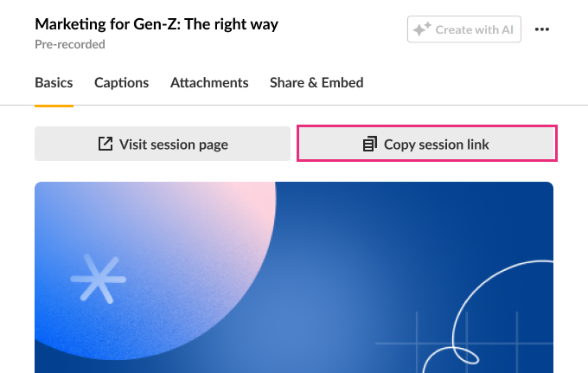588x373 pixels.
Task: Click the external-link icon beside Visit session page
Action: click(x=105, y=144)
